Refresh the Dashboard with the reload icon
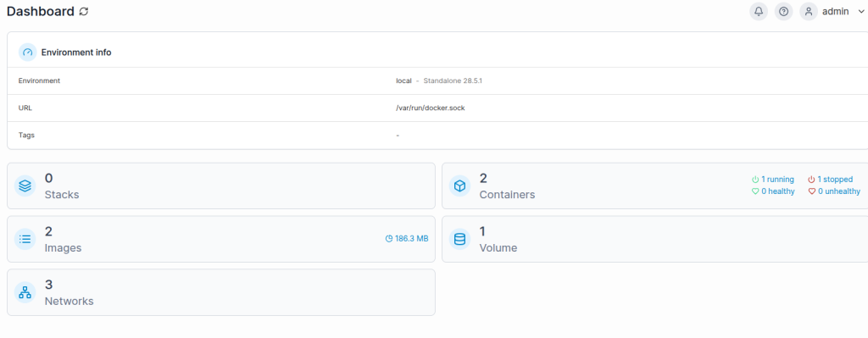Image resolution: width=868 pixels, height=338 pixels. tap(84, 11)
